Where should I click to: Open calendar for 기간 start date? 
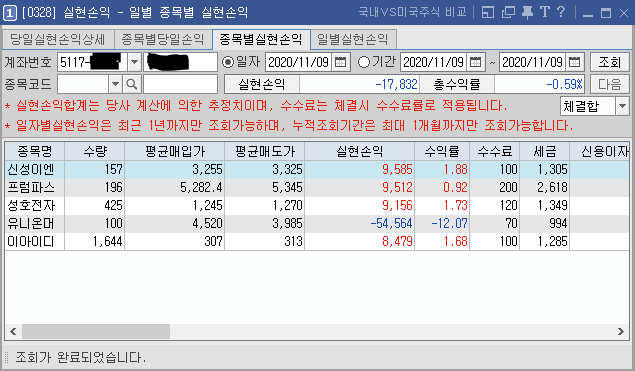pos(475,62)
